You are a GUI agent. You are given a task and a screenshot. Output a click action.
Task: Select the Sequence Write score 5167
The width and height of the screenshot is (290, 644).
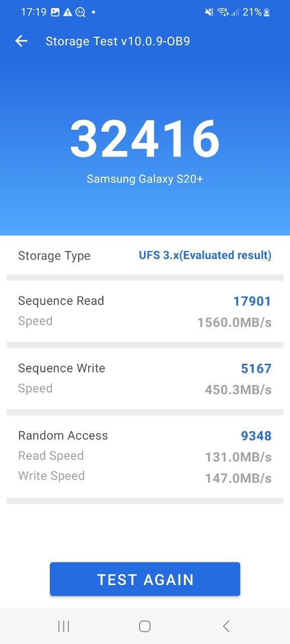[256, 368]
